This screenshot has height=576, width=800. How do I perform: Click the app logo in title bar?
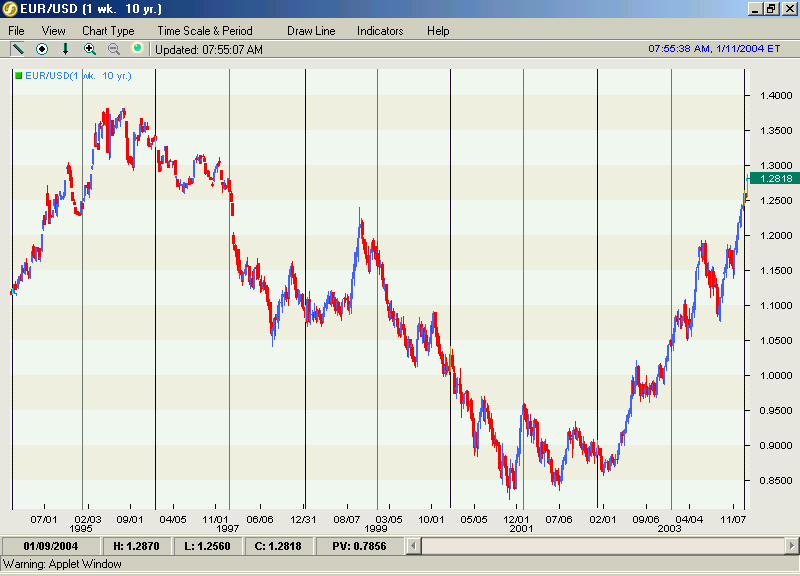coord(10,9)
